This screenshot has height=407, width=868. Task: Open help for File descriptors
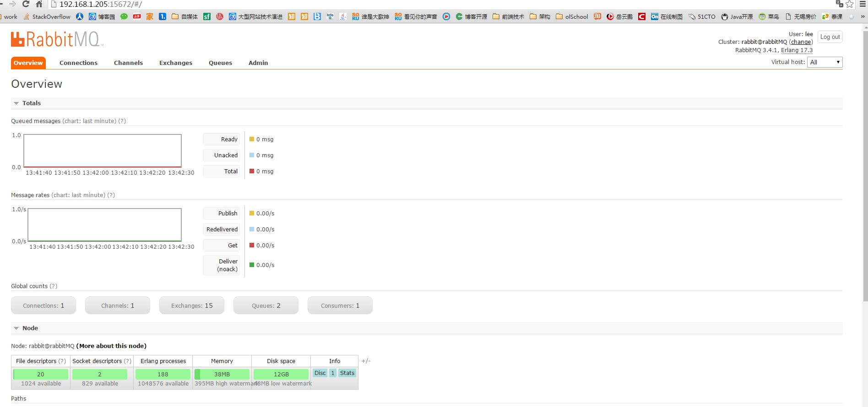[x=62, y=361]
